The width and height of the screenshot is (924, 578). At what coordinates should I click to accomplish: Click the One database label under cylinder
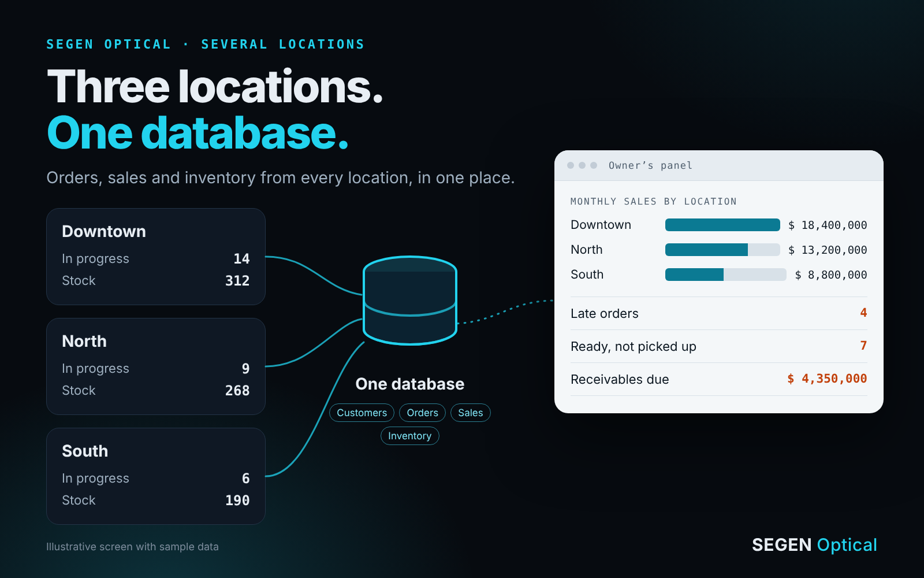coord(410,384)
